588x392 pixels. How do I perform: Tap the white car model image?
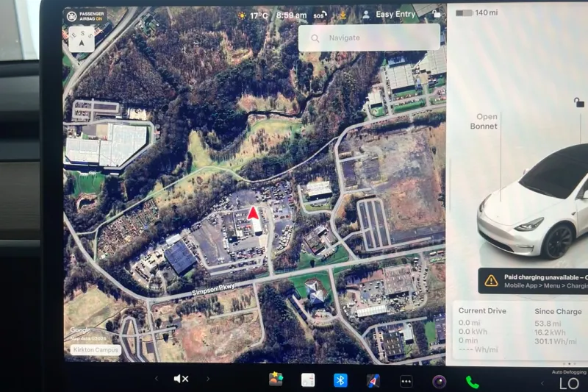pos(532,202)
